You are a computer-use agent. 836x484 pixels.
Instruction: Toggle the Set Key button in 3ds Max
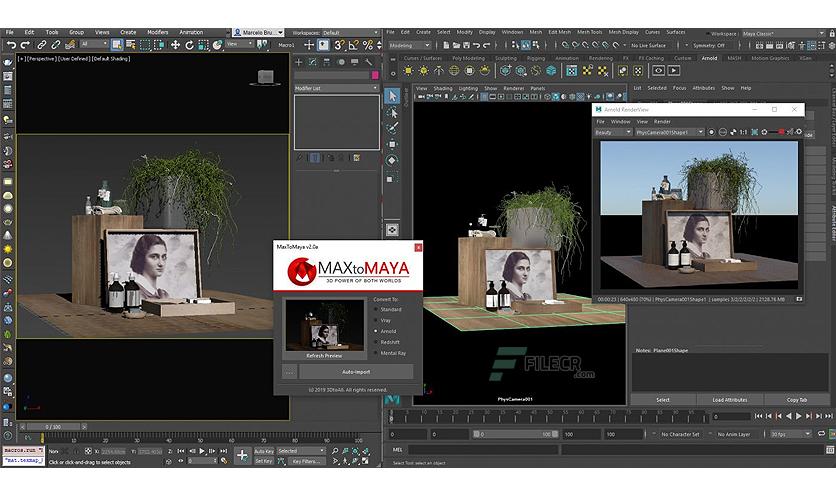(264, 461)
